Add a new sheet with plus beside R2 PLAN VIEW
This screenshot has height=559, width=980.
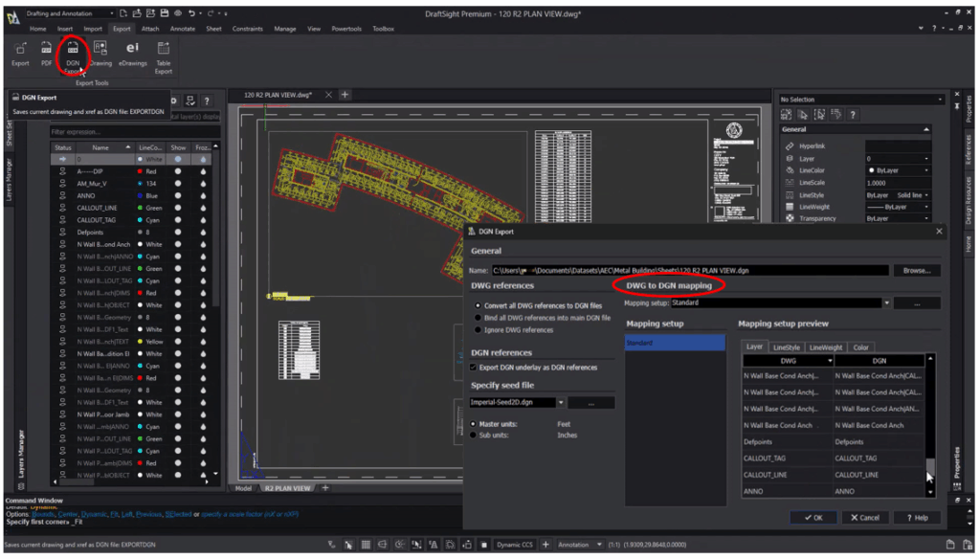(x=325, y=488)
